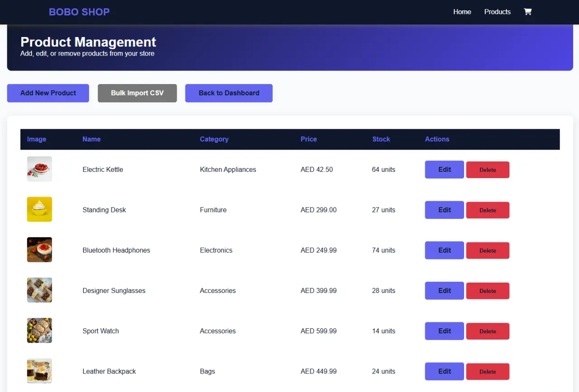Click the Electronics category cell
Viewport: 579px width, 392px height.
(216, 250)
